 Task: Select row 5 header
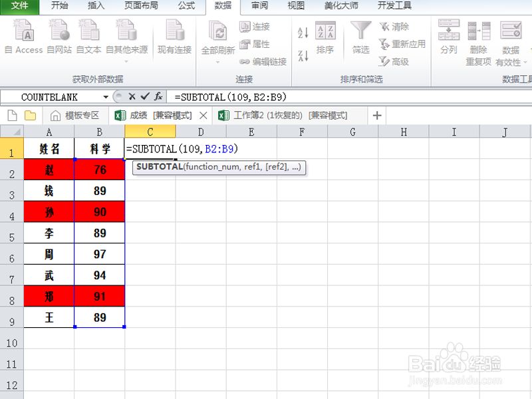[x=11, y=233]
